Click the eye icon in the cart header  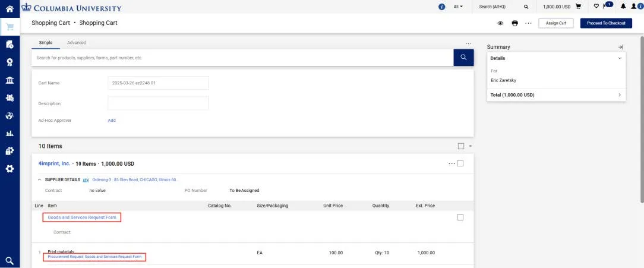pyautogui.click(x=500, y=23)
